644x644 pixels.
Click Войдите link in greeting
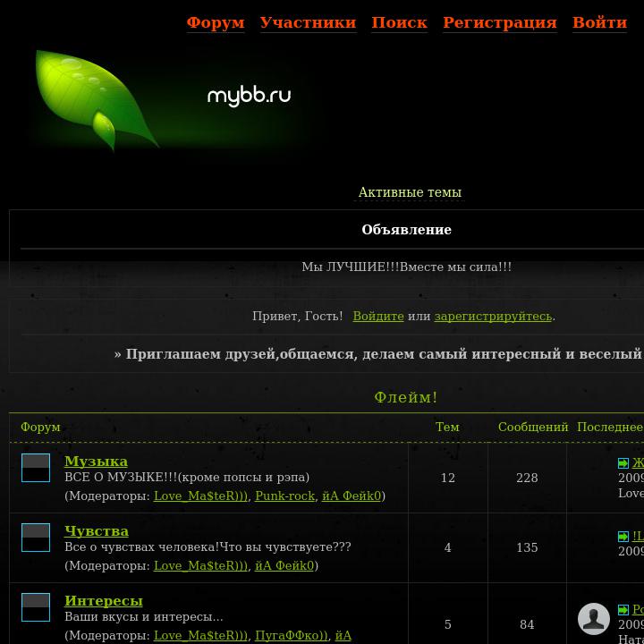click(378, 317)
